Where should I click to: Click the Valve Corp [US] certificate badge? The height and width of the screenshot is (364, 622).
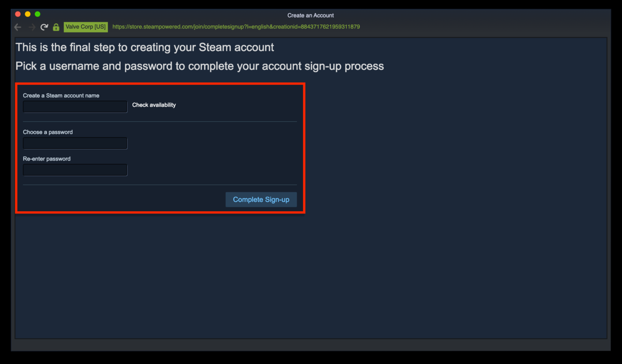click(x=86, y=27)
